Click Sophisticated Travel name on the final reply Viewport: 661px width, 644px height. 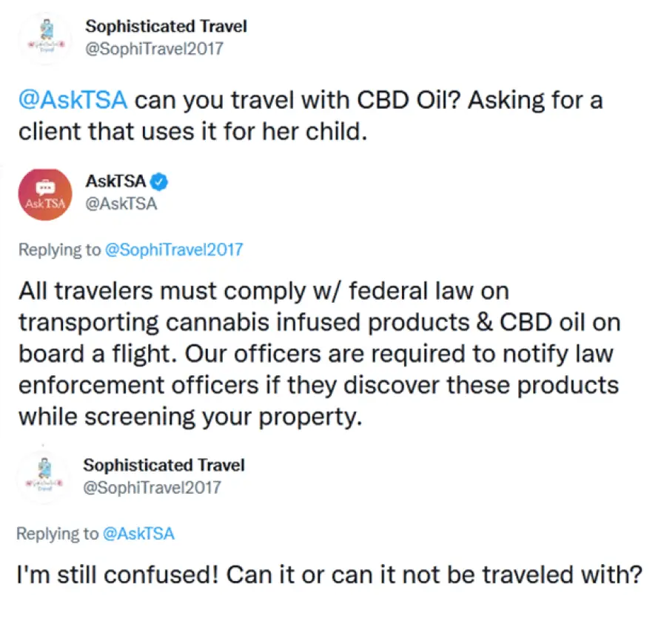tap(164, 465)
